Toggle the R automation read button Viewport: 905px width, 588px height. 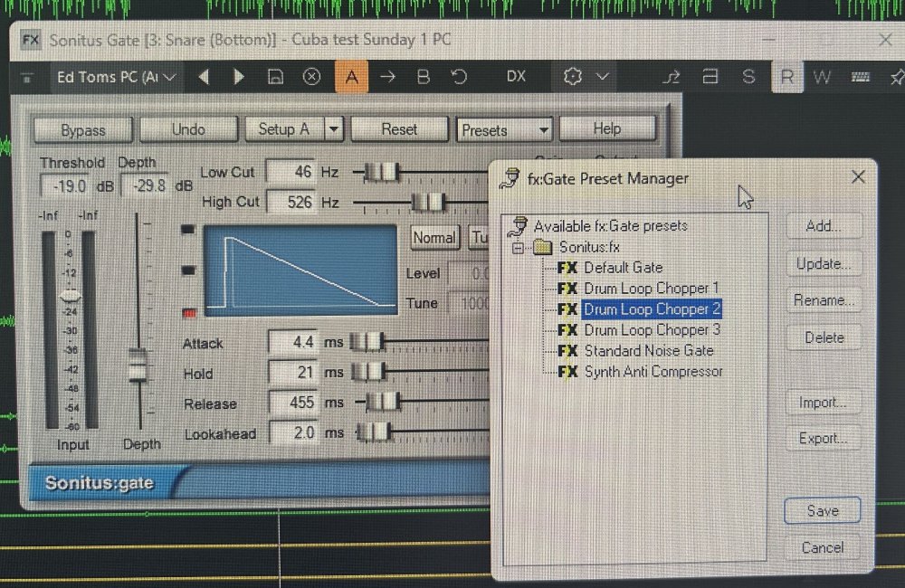(x=787, y=77)
